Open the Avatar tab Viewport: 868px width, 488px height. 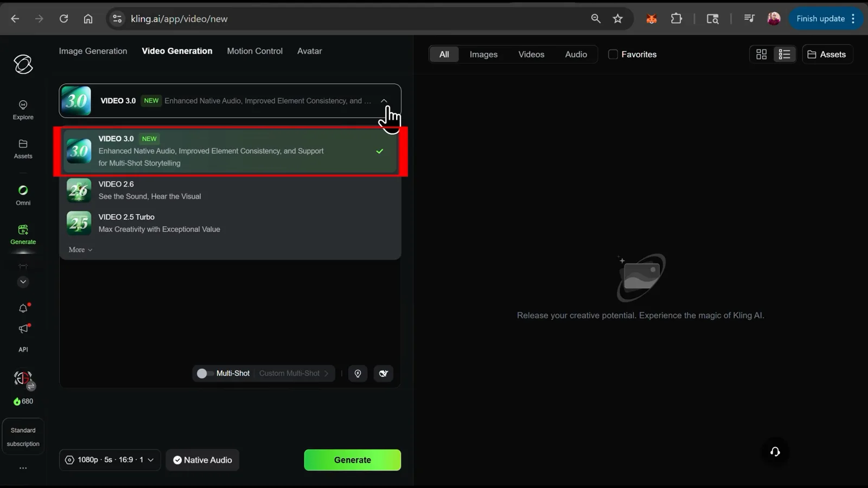[x=309, y=51]
